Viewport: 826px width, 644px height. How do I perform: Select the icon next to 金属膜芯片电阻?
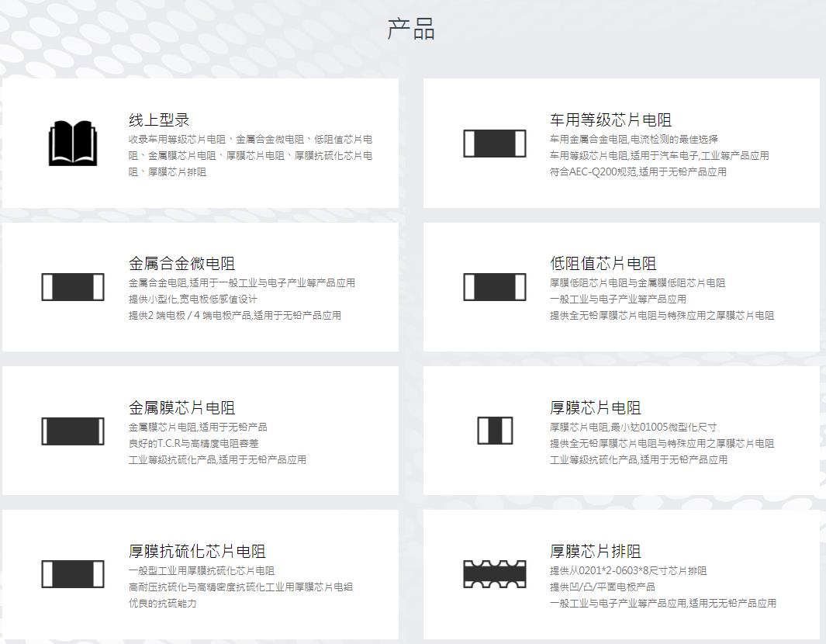coord(73,431)
